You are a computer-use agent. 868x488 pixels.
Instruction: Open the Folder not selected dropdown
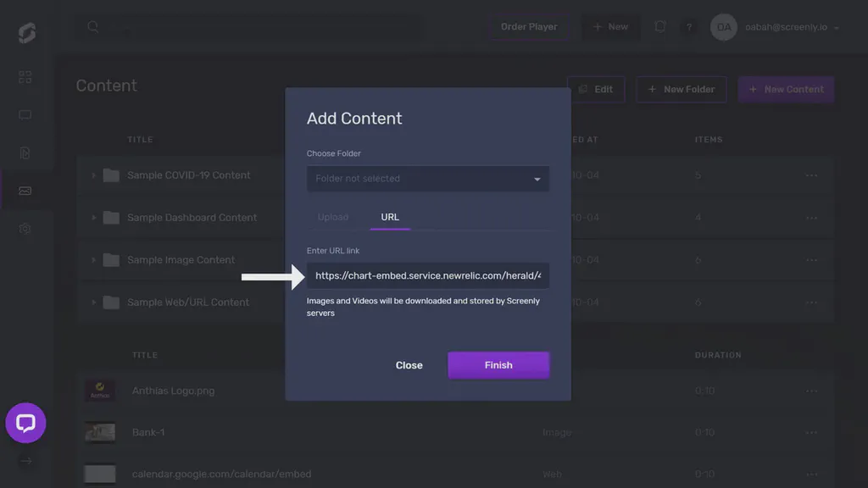[427, 179]
